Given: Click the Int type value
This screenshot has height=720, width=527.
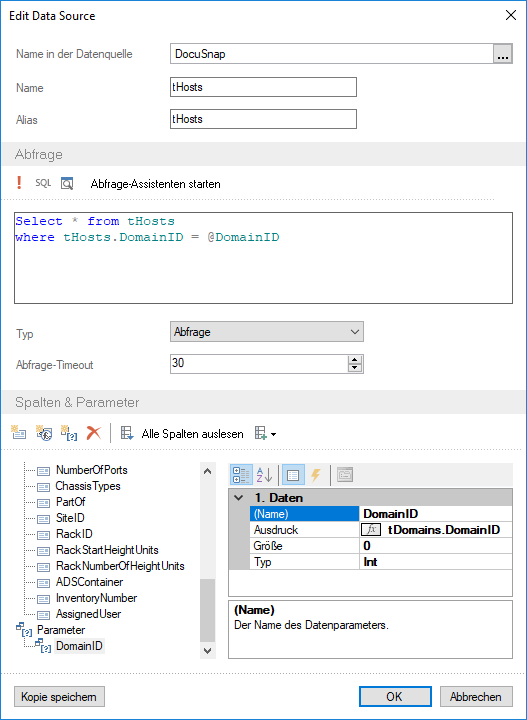Looking at the screenshot, I should point(436,562).
